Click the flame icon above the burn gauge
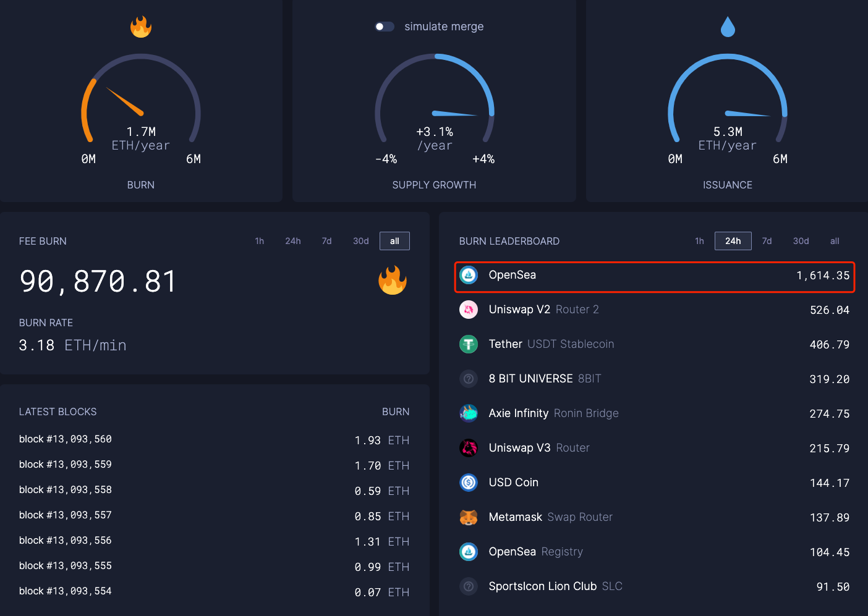The image size is (868, 616). click(141, 27)
